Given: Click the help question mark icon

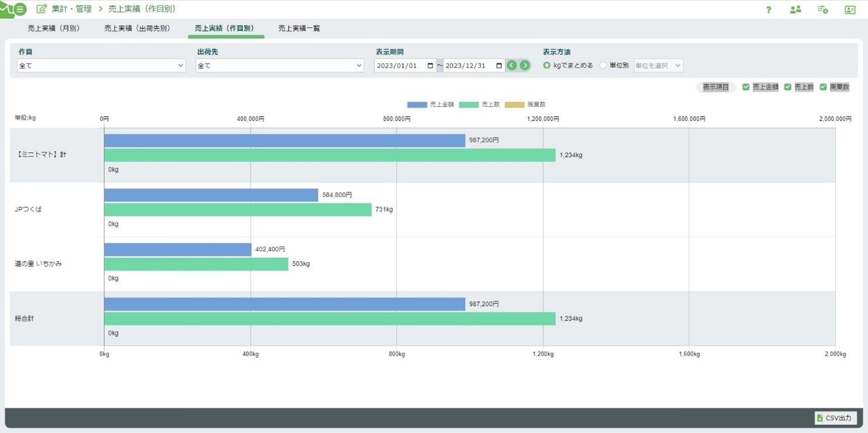Looking at the screenshot, I should click(769, 10).
